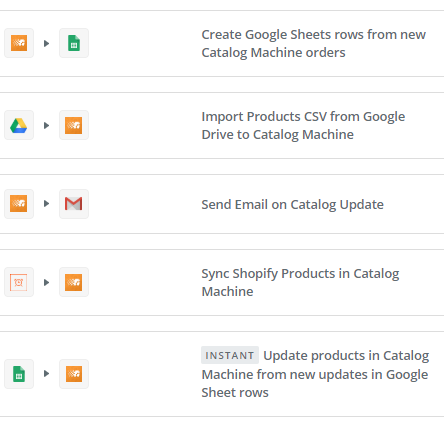
Task: Click the Gmail icon in the Send Email row
Action: pyautogui.click(x=74, y=204)
